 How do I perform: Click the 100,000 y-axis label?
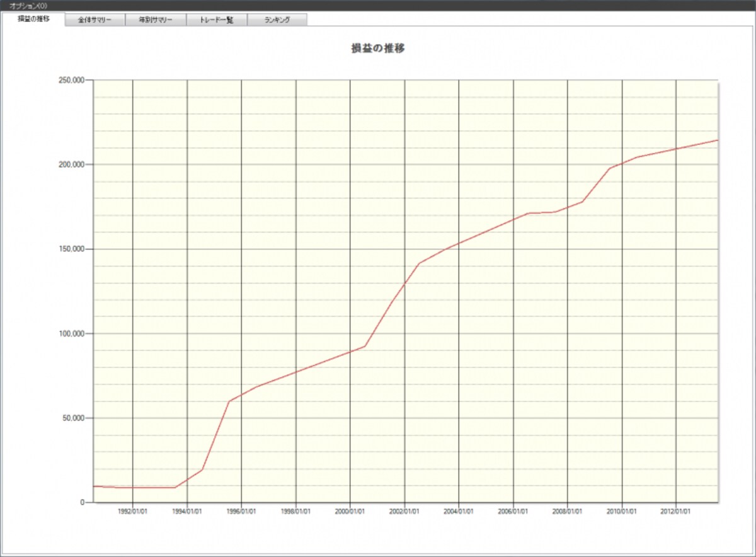coord(72,333)
